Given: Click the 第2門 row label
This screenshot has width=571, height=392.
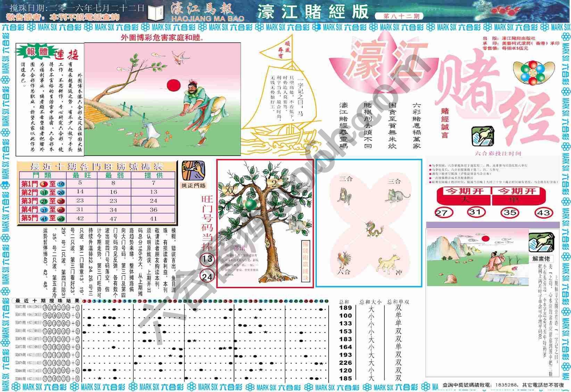Looking at the screenshot, I should click(43, 192).
